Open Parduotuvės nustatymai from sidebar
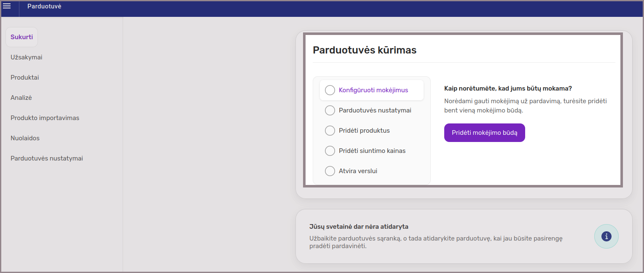644x273 pixels. click(x=47, y=158)
